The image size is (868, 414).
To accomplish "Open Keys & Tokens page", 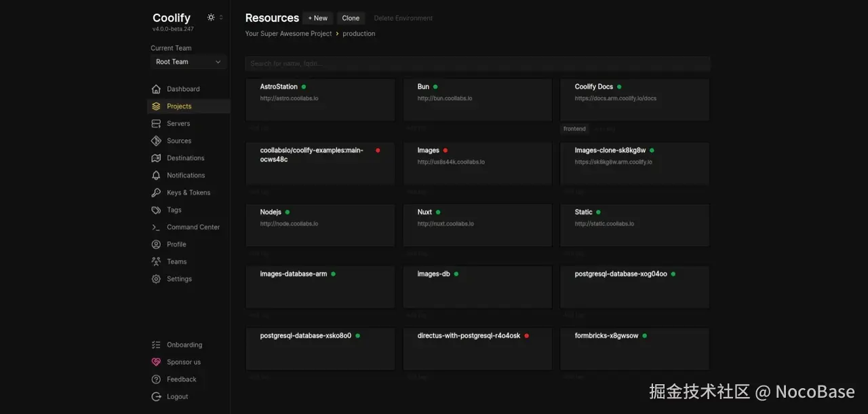I will (189, 193).
